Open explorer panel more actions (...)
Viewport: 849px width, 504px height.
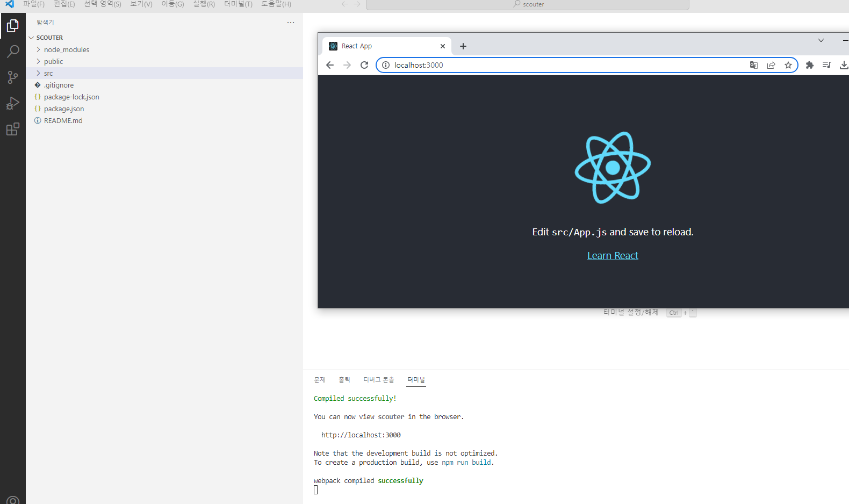coord(291,23)
